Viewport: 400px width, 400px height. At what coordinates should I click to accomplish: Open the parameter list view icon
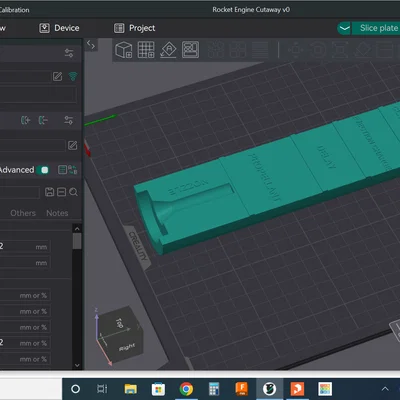coord(62,170)
